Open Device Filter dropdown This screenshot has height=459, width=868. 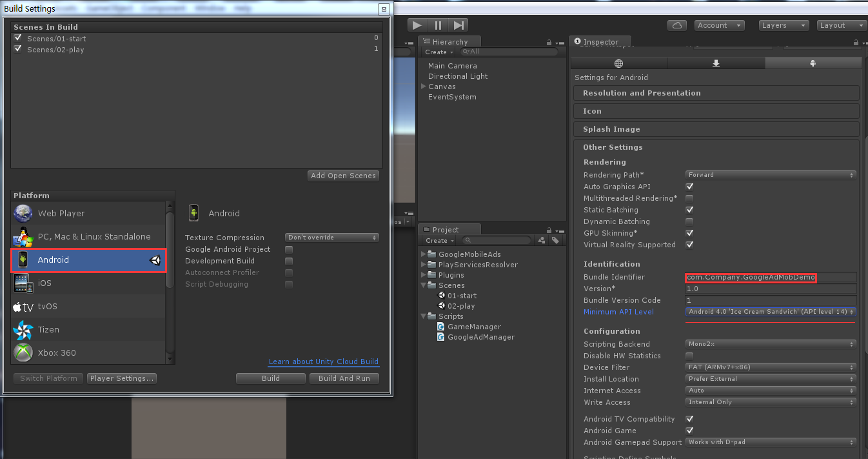771,367
